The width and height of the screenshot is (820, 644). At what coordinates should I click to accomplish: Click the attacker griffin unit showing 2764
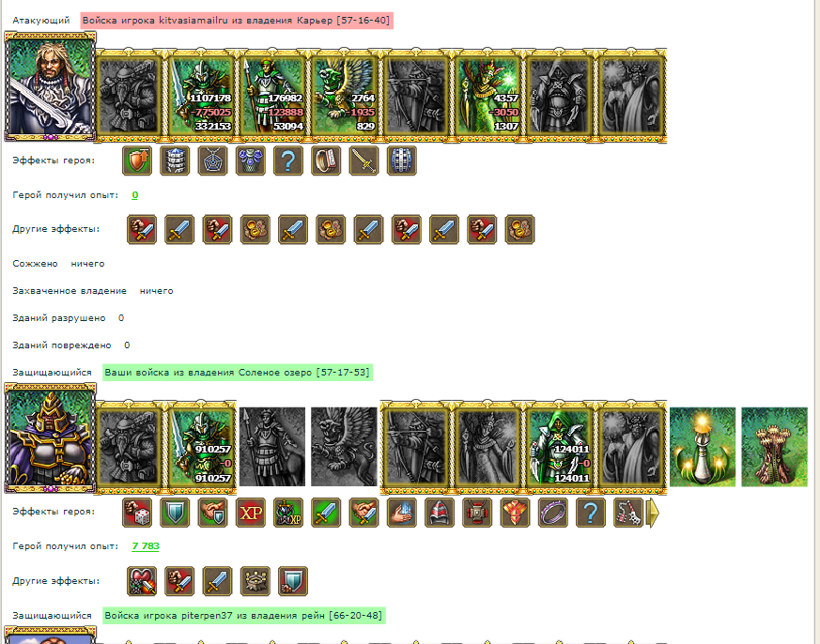point(344,96)
